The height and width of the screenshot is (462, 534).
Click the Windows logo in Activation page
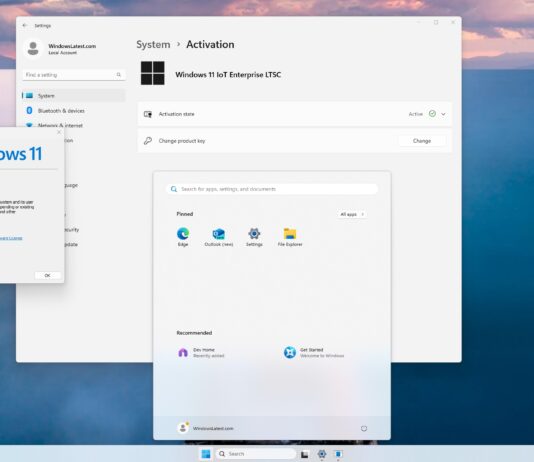click(153, 73)
